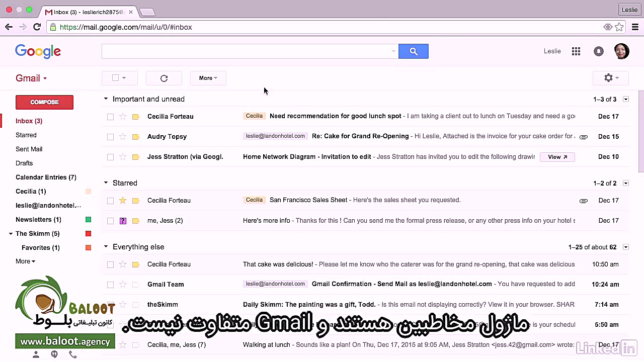
Task: Collapse the 'Everything else' section
Action: click(x=106, y=247)
